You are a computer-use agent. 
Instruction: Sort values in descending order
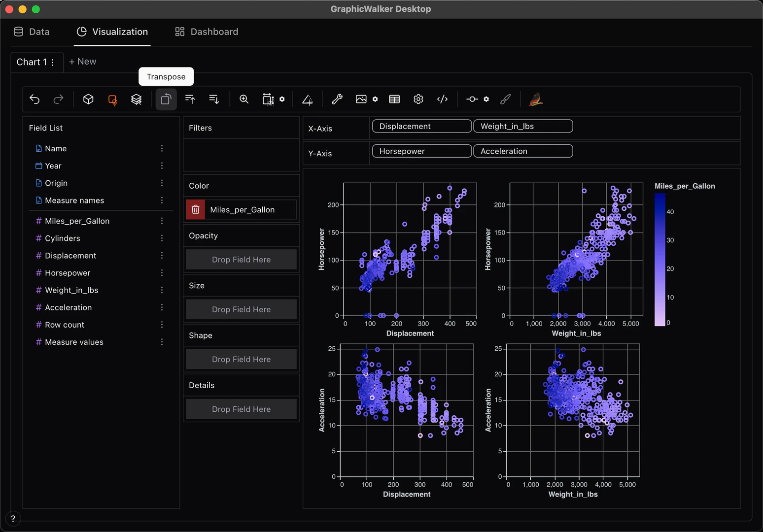pyautogui.click(x=214, y=99)
